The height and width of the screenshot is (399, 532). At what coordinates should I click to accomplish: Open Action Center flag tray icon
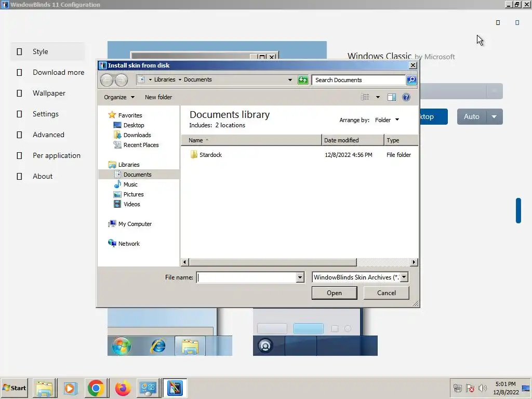tap(470, 388)
